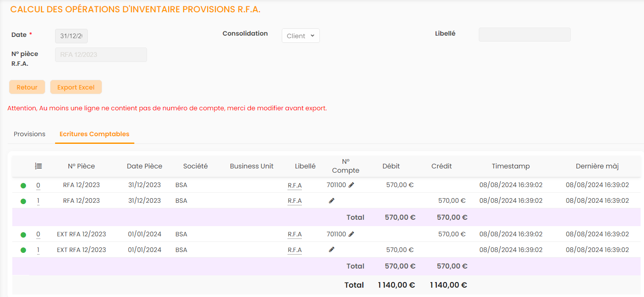Click green status dot of first RFA 12/2023 row

23,185
